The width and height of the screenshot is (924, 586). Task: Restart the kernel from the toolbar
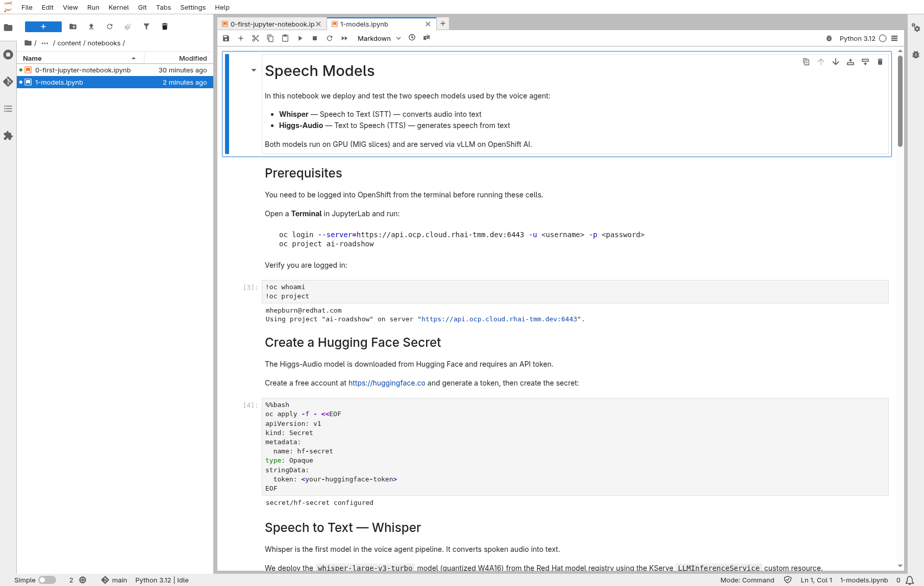tap(330, 38)
